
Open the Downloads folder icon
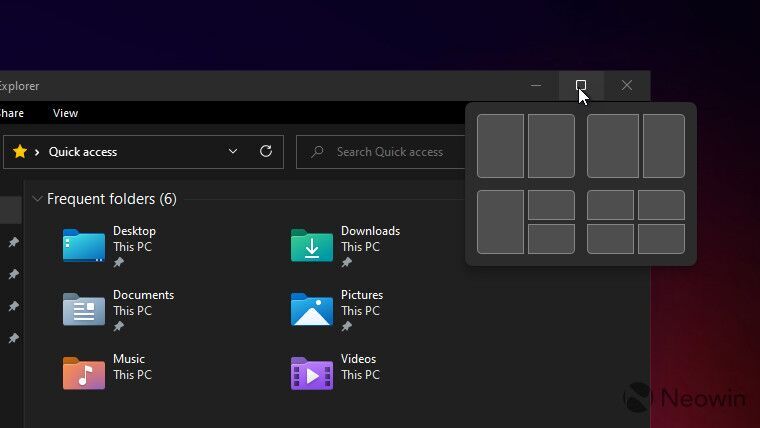311,245
